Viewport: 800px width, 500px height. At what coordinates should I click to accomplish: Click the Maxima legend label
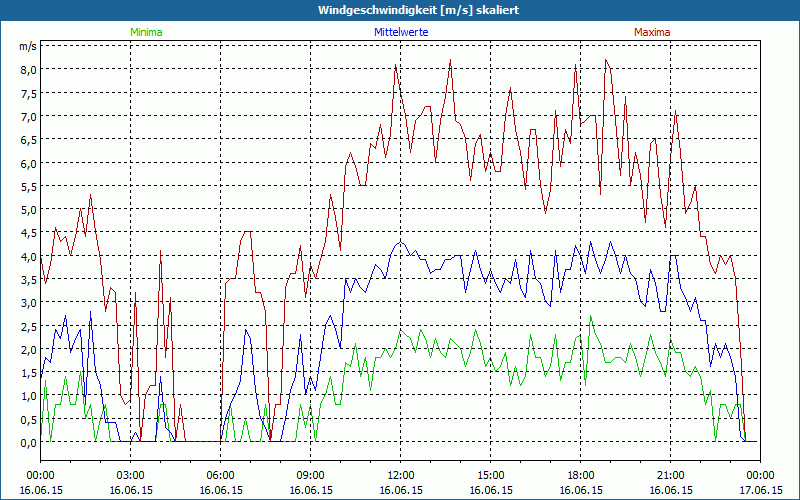pos(652,32)
